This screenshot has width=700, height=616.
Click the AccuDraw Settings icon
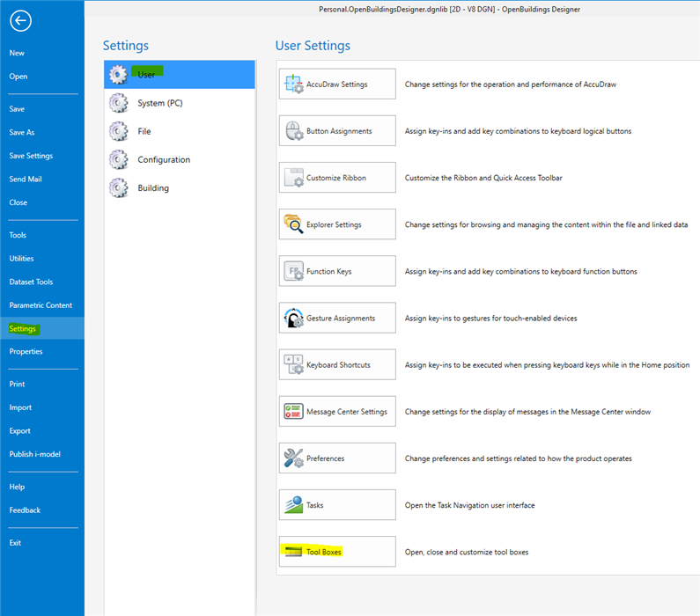(294, 84)
